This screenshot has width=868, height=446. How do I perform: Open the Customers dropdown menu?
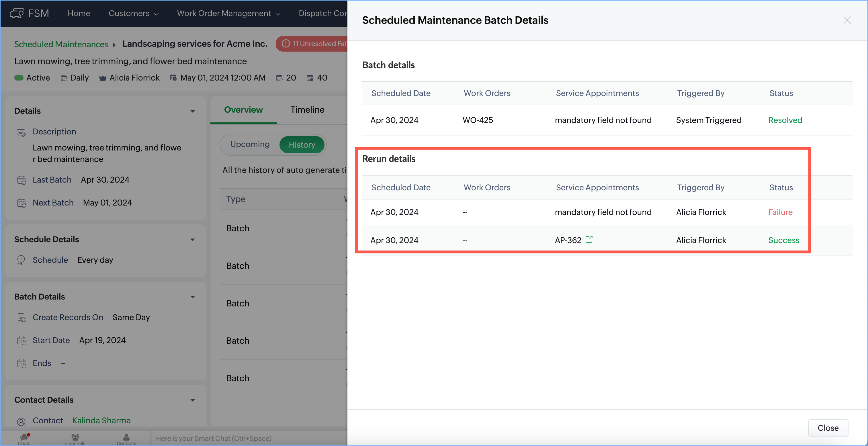point(133,13)
